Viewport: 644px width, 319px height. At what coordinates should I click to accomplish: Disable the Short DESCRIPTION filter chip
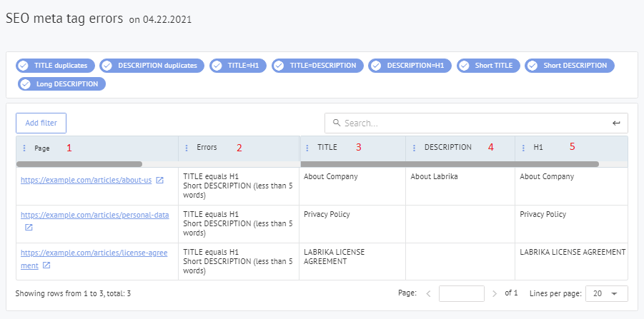[x=569, y=66]
